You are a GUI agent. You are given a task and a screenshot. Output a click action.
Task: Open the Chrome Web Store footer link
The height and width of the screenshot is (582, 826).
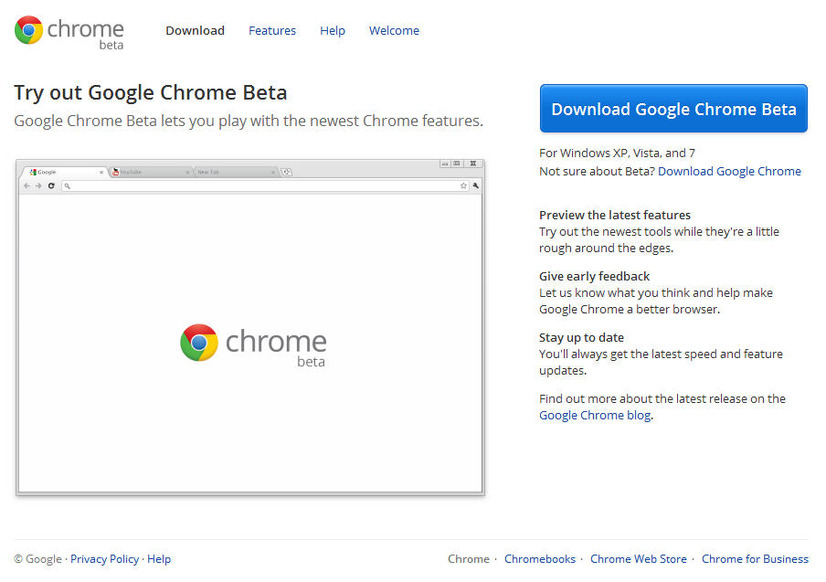638,559
